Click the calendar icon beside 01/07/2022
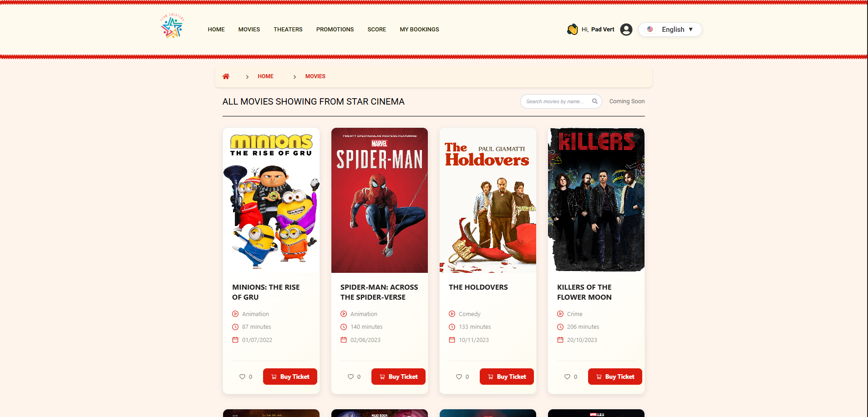Viewport: 868px width, 417px height. [235, 340]
